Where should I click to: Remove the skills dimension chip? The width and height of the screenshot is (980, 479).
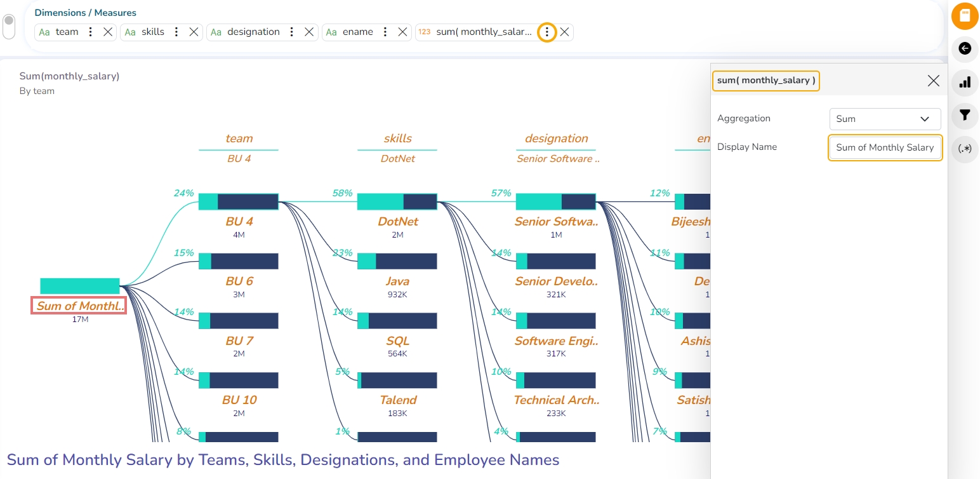[194, 32]
